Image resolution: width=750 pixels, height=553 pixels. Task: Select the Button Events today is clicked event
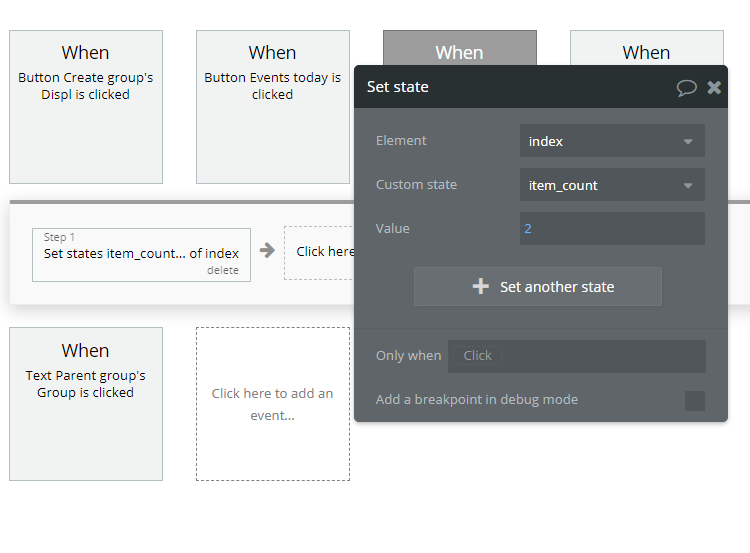[272, 107]
